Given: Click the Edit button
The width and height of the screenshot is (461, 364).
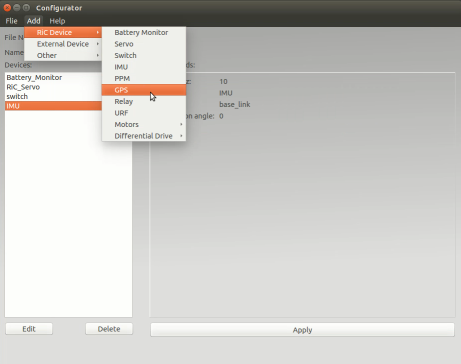Looking at the screenshot, I should 29,329.
